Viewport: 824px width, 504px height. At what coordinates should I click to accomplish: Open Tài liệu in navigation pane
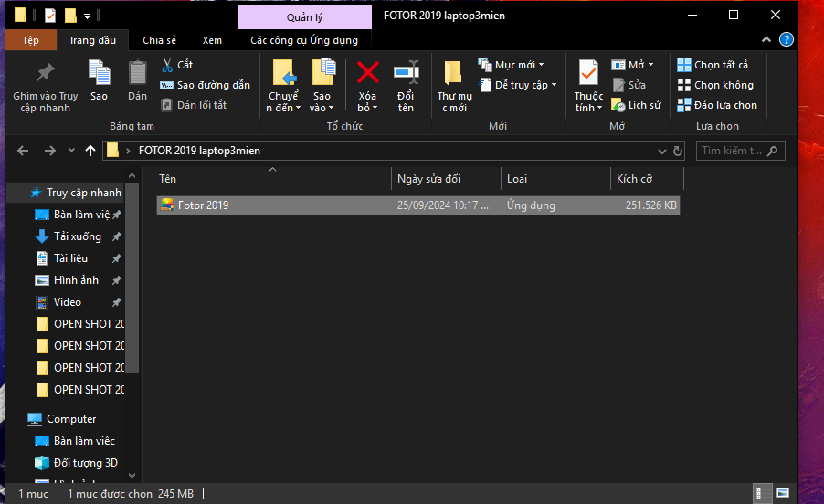(x=71, y=258)
